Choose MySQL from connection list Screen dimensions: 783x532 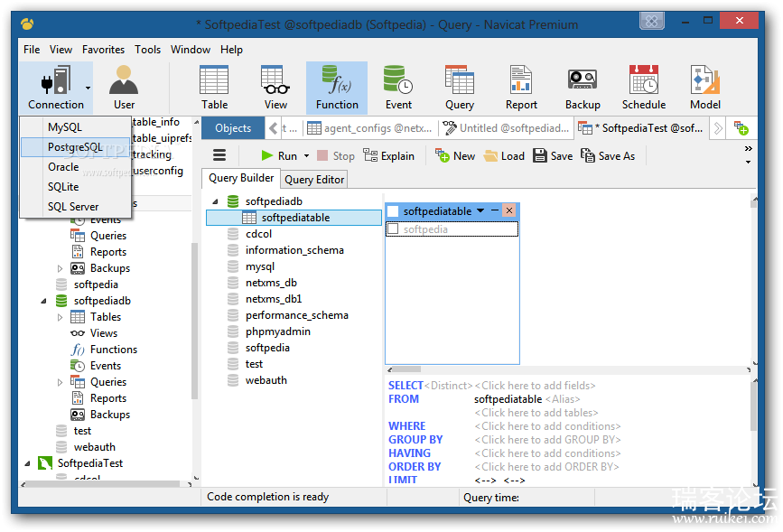tap(75, 126)
